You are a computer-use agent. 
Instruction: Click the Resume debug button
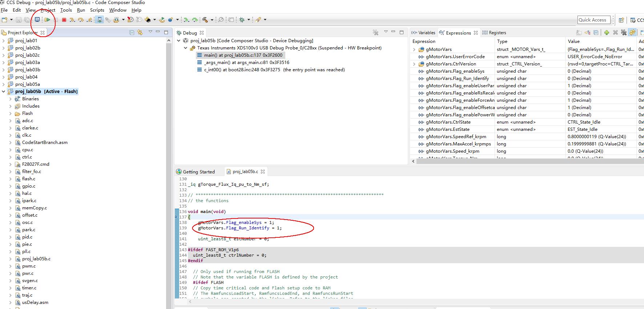(x=48, y=20)
